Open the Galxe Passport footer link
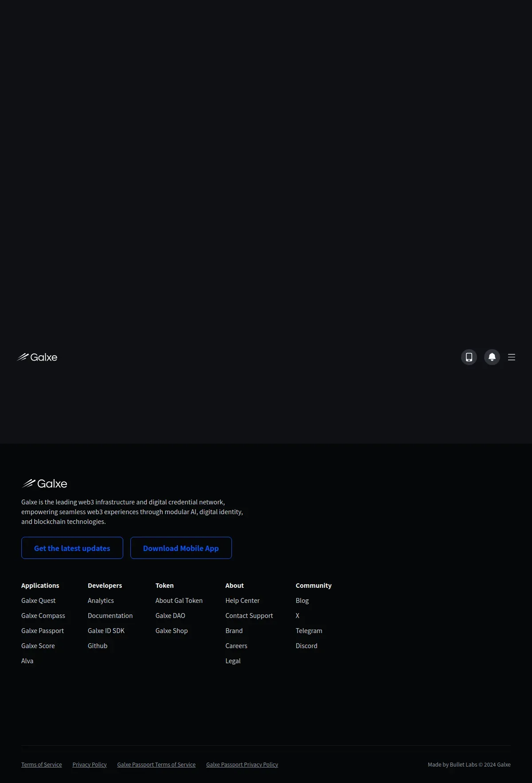 point(43,631)
